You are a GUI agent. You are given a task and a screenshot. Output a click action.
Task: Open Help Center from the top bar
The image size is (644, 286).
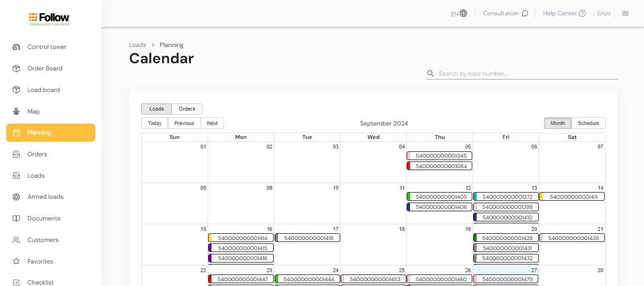click(x=564, y=13)
